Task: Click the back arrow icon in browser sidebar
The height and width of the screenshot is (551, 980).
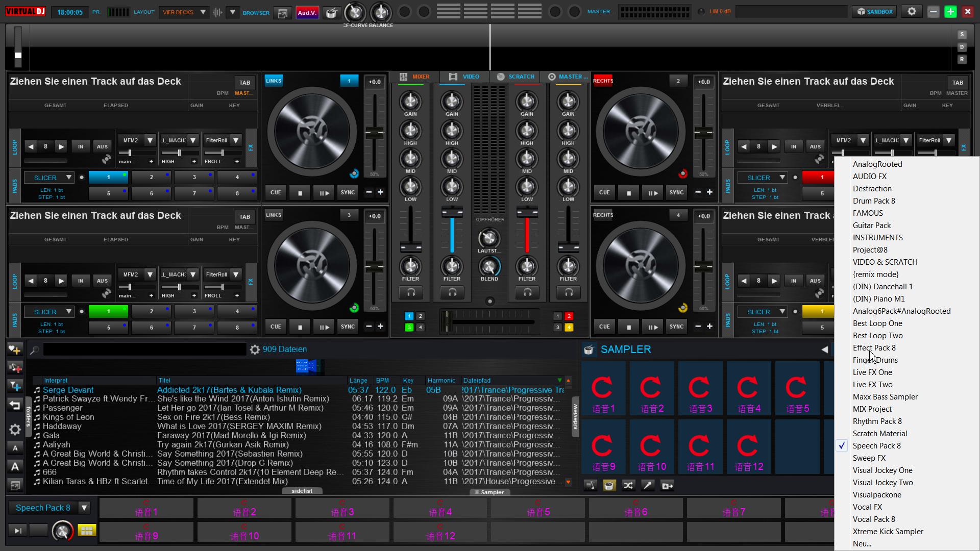Action: click(15, 406)
